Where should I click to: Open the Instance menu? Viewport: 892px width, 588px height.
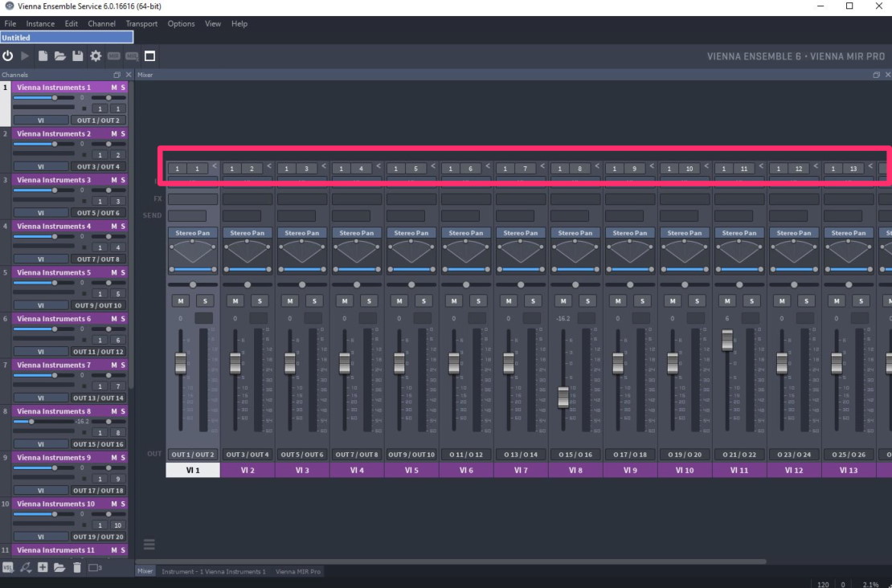[40, 24]
